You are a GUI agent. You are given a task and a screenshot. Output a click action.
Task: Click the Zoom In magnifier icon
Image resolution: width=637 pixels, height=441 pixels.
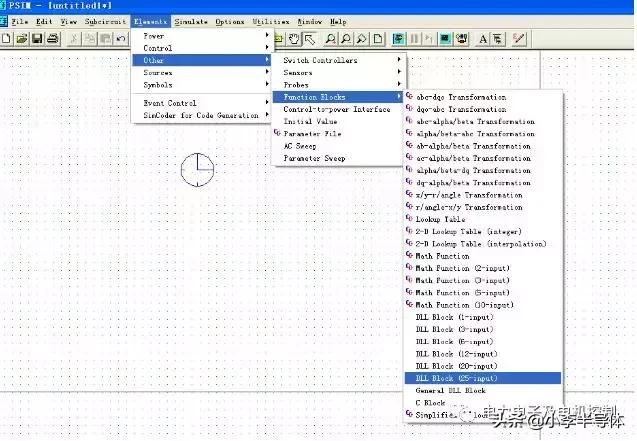[330, 39]
